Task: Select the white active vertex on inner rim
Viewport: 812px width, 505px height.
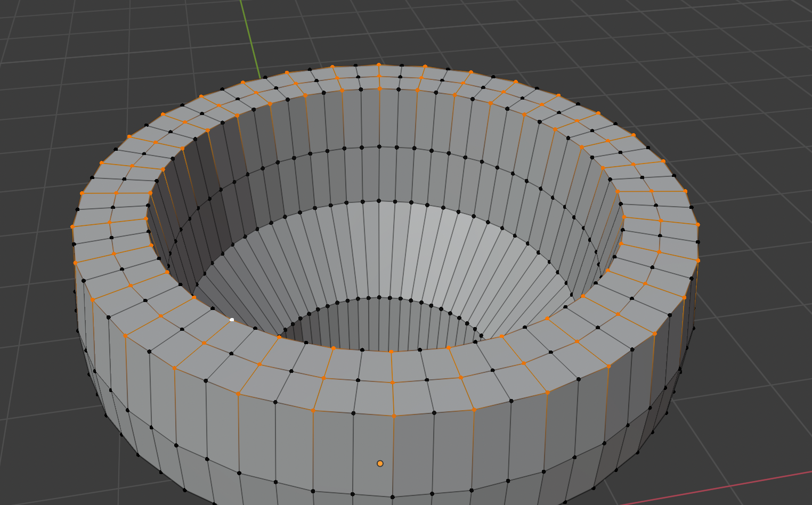Action: tap(232, 320)
